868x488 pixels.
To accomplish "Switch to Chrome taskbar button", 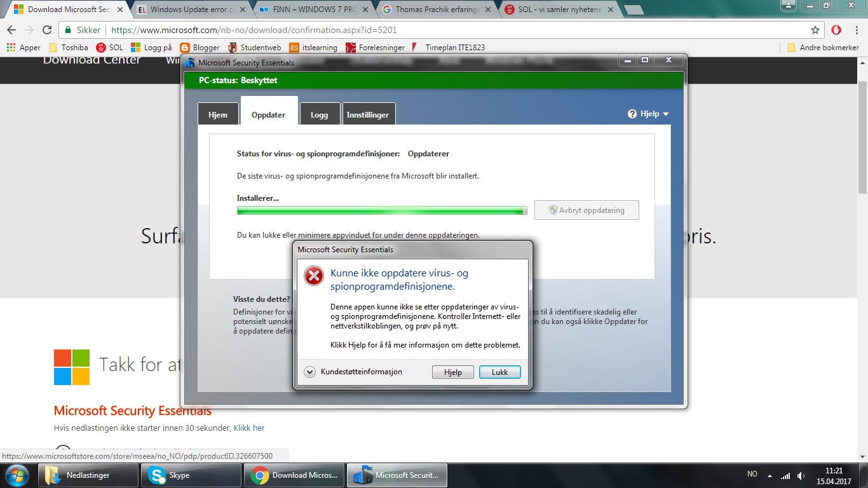I will click(x=294, y=475).
